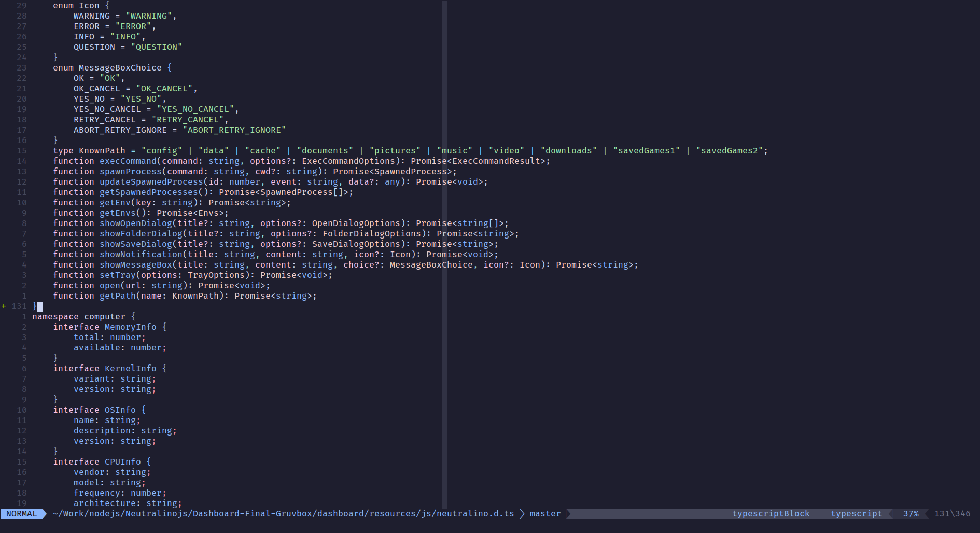This screenshot has height=533, width=980.
Task: Click the closing brace on line 131
Action: [35, 306]
